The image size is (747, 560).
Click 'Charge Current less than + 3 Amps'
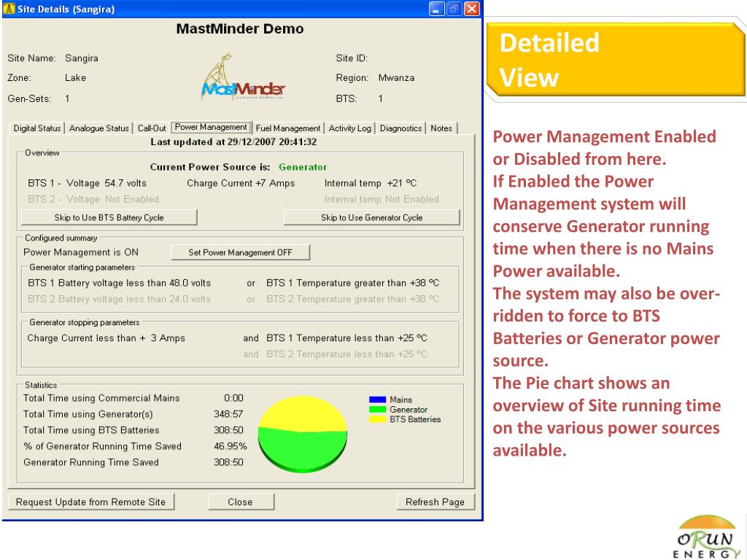tap(107, 338)
